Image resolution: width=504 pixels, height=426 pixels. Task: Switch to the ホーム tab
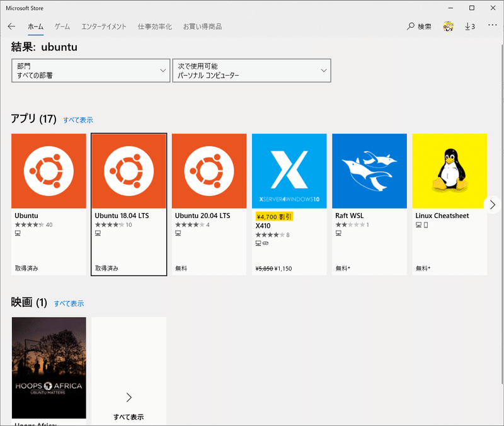tap(36, 26)
